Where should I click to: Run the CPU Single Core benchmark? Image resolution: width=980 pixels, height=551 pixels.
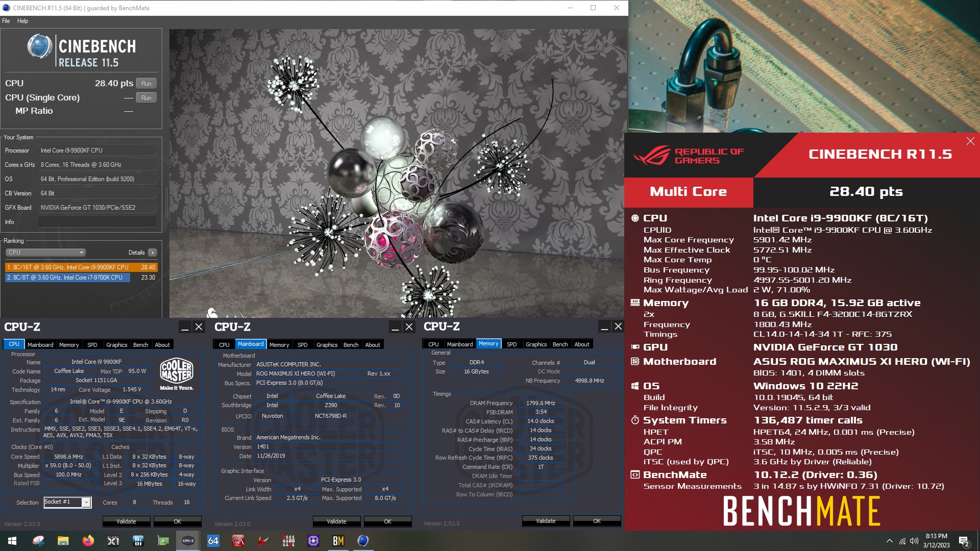click(146, 98)
